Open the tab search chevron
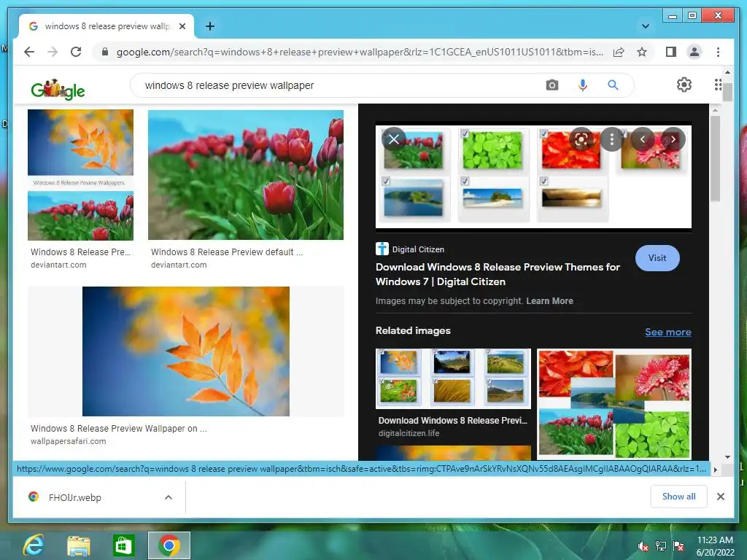The image size is (747, 560). [645, 26]
